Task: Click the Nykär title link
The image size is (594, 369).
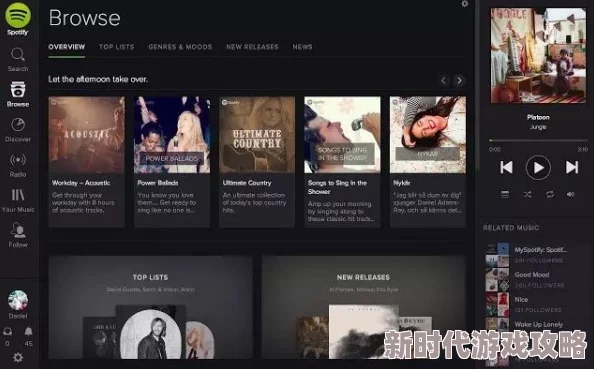Action: [x=402, y=183]
